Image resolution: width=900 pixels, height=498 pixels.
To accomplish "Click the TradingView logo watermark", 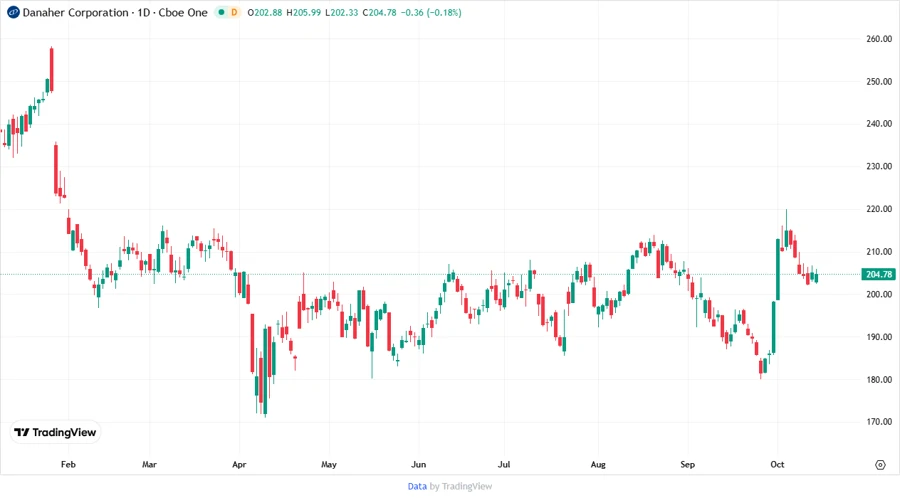I will (x=56, y=432).
